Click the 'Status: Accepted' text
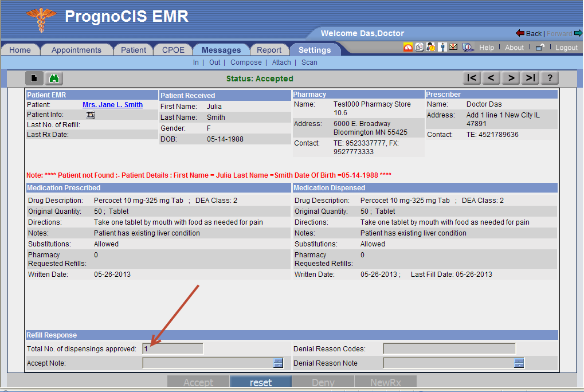584x392 pixels. click(x=260, y=79)
